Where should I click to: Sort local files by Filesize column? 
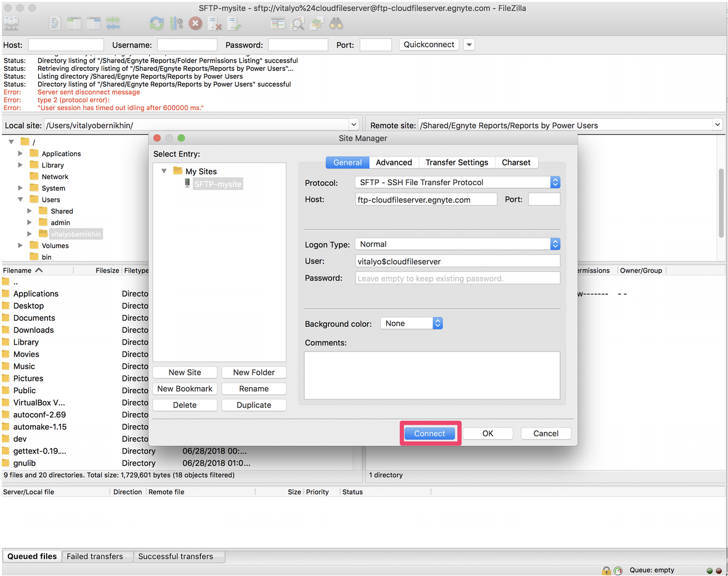(97, 270)
